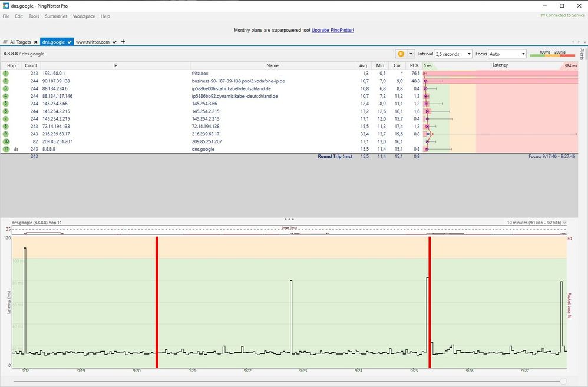Add a new target with the plus icon

[x=123, y=42]
